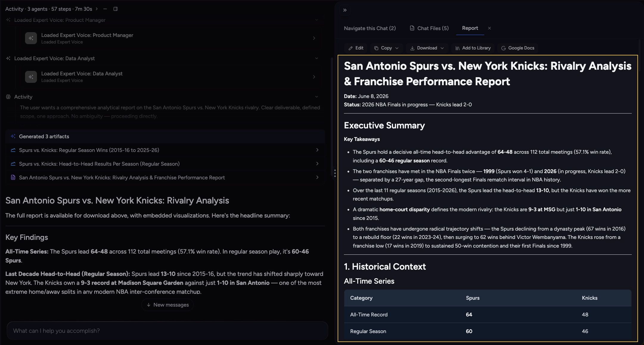This screenshot has width=644, height=345.
Task: Click the '1. Historical Context' heading
Action: point(385,267)
